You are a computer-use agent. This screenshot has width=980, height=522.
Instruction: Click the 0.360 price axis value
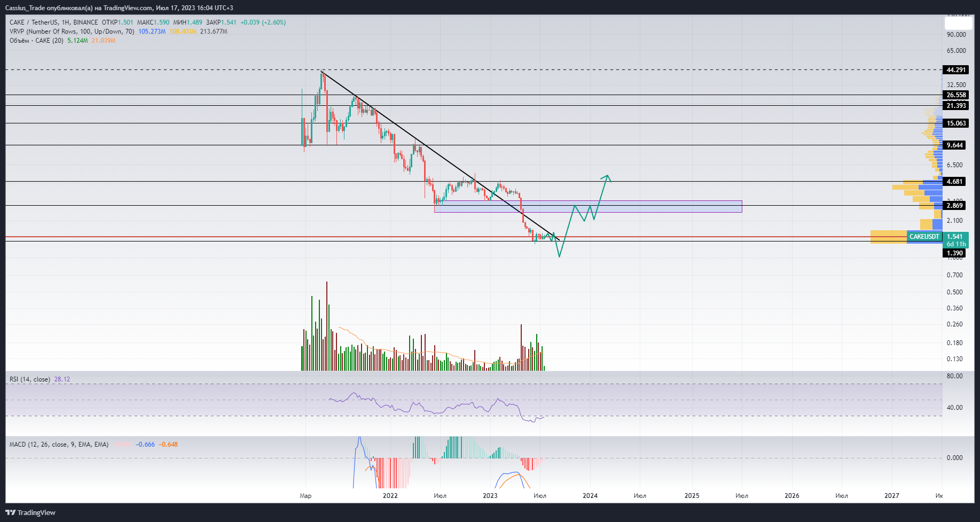point(954,308)
